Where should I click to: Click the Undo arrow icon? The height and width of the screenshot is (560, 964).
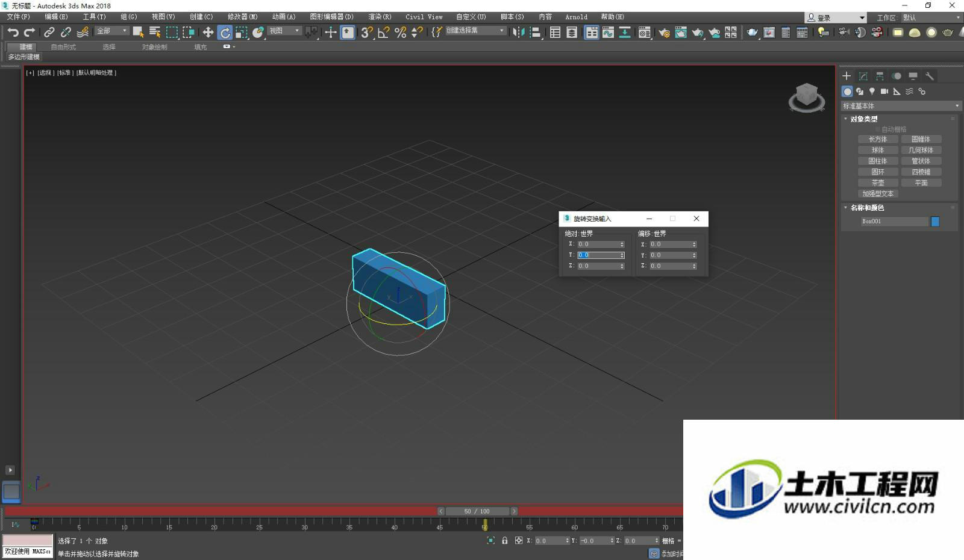point(13,32)
